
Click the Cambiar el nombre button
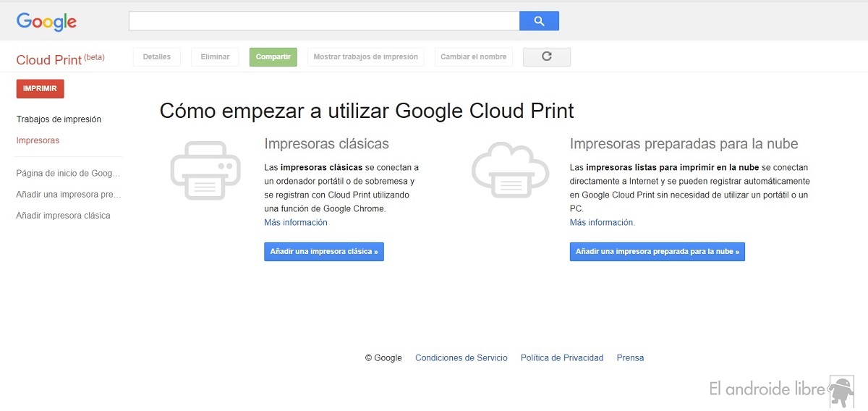[x=474, y=57]
